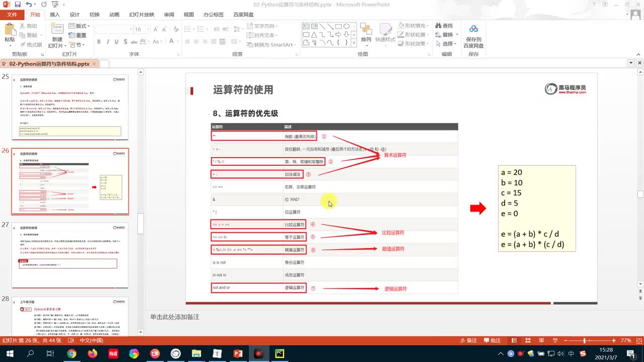Select the oval shape in shapes gallery
Screen dimensions: 644x362
[346, 27]
